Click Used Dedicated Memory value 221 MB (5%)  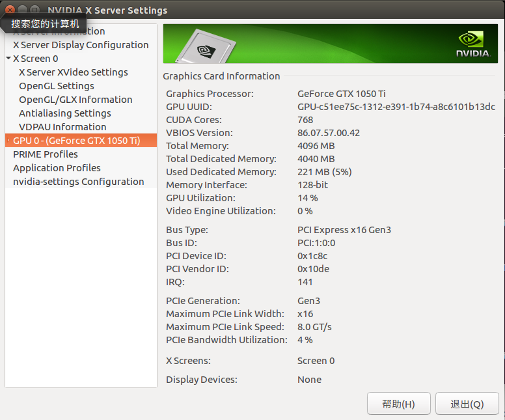click(324, 172)
